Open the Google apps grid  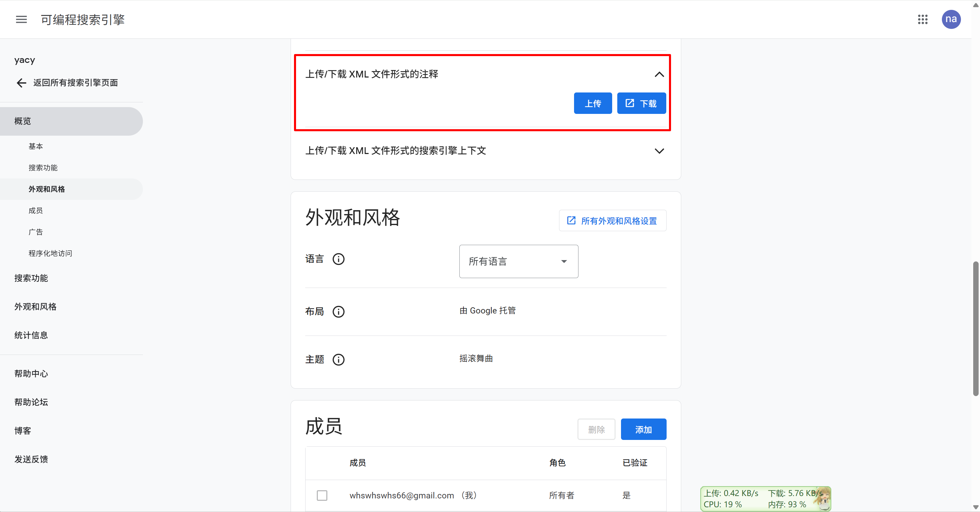922,19
